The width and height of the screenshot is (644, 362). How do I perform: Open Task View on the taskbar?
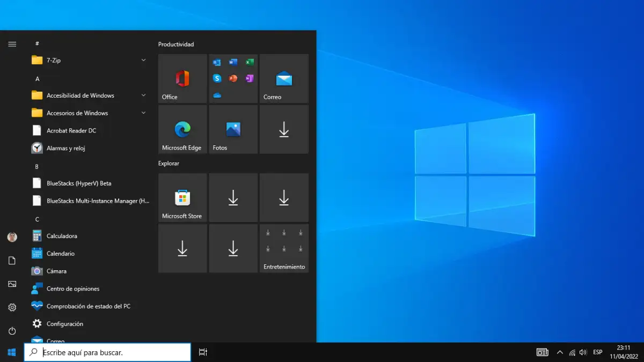pos(203,352)
